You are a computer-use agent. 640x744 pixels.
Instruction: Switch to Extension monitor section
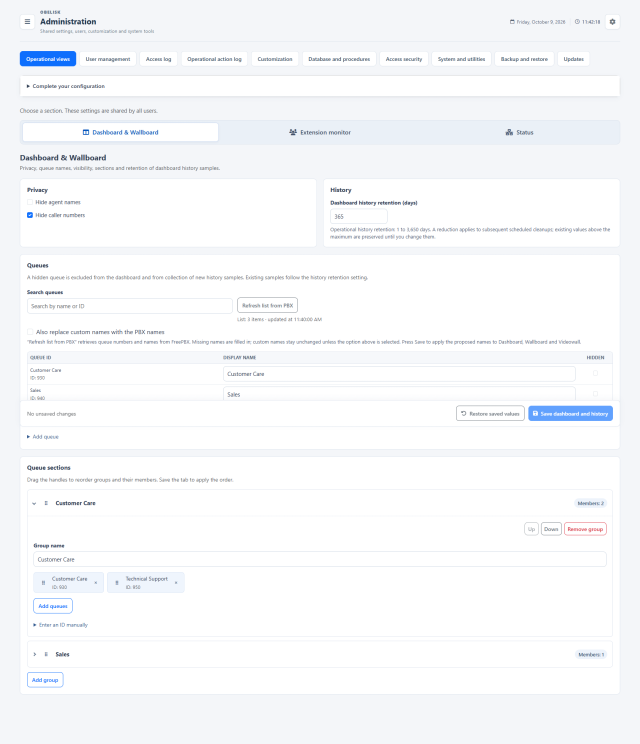(x=320, y=132)
